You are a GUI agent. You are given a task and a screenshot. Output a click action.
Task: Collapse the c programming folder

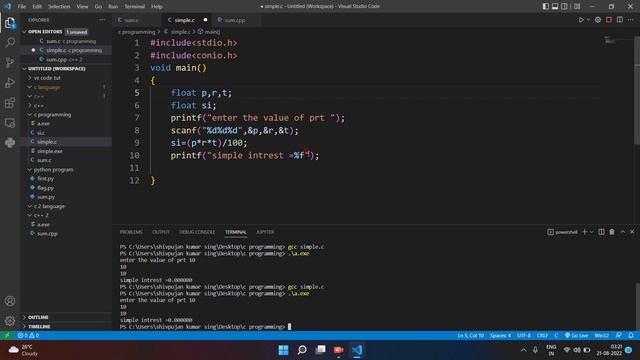(x=52, y=115)
